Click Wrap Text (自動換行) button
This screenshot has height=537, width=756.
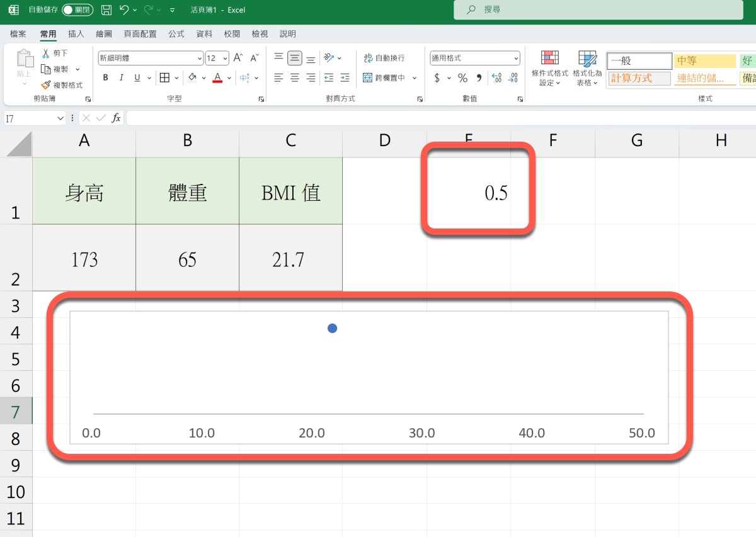click(384, 58)
